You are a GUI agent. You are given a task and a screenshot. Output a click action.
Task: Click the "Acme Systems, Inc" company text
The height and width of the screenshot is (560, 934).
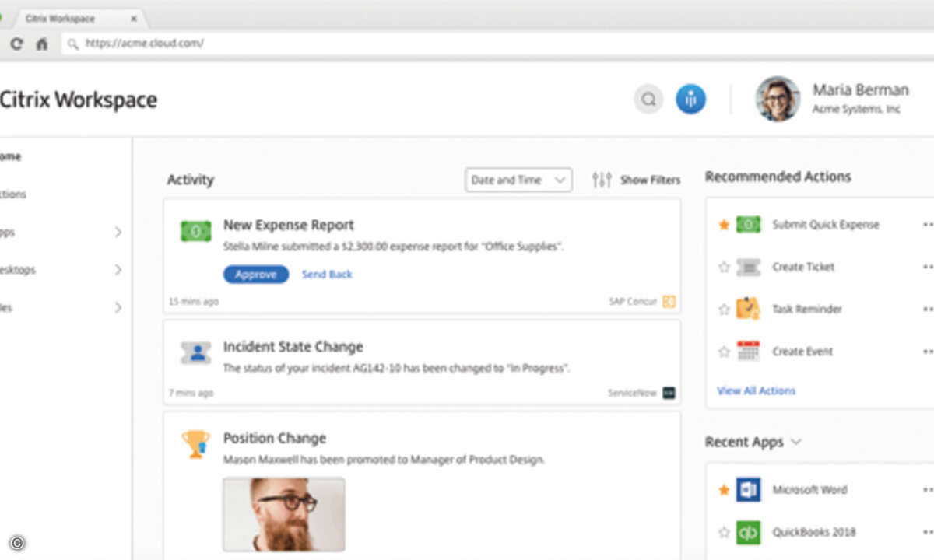coord(856,110)
